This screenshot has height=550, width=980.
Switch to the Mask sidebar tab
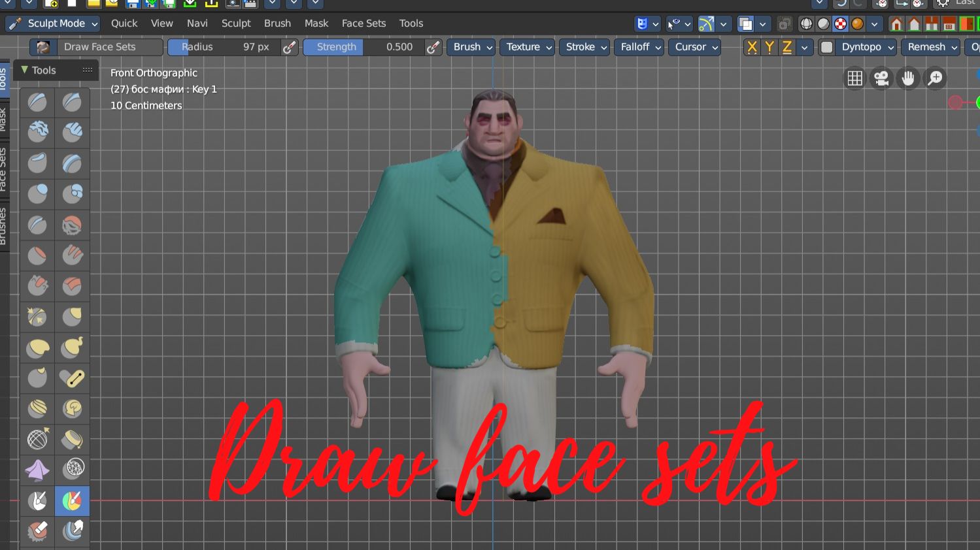tap(4, 120)
